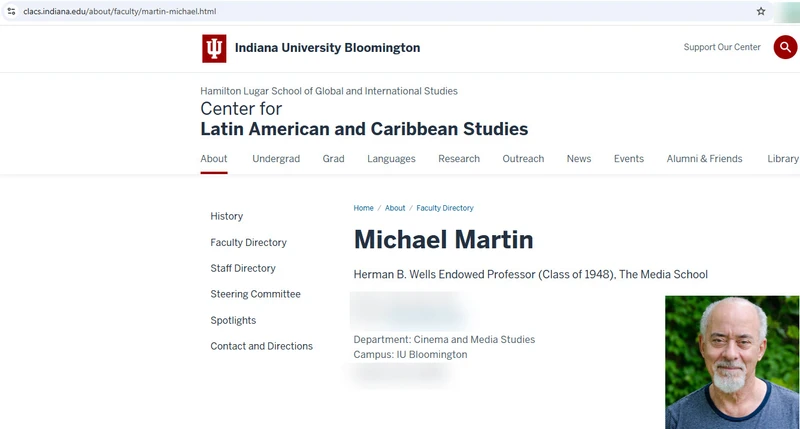This screenshot has height=429, width=800.
Task: Open the Research menu item
Action: click(459, 159)
